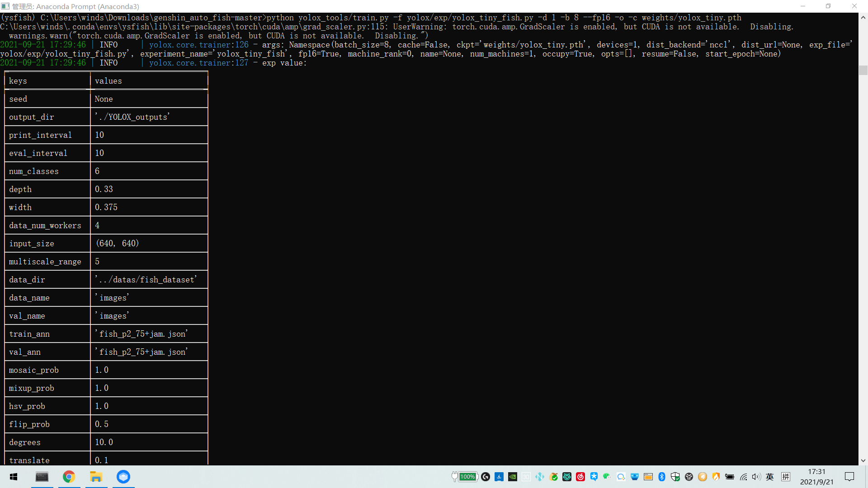Click the 100% battery indicator in tray
The width and height of the screenshot is (868, 488).
(467, 477)
